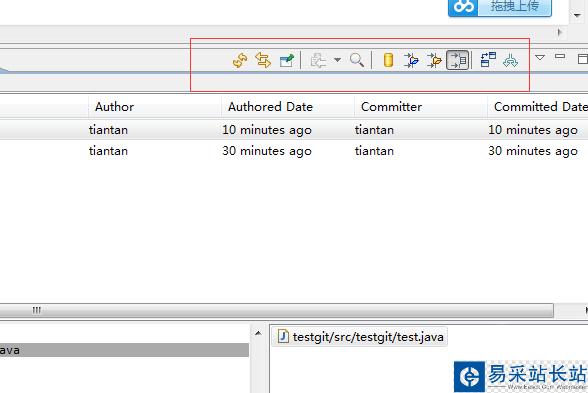588x393 pixels.
Task: Click scroll-up arrow of lower left pane
Action: (x=258, y=333)
